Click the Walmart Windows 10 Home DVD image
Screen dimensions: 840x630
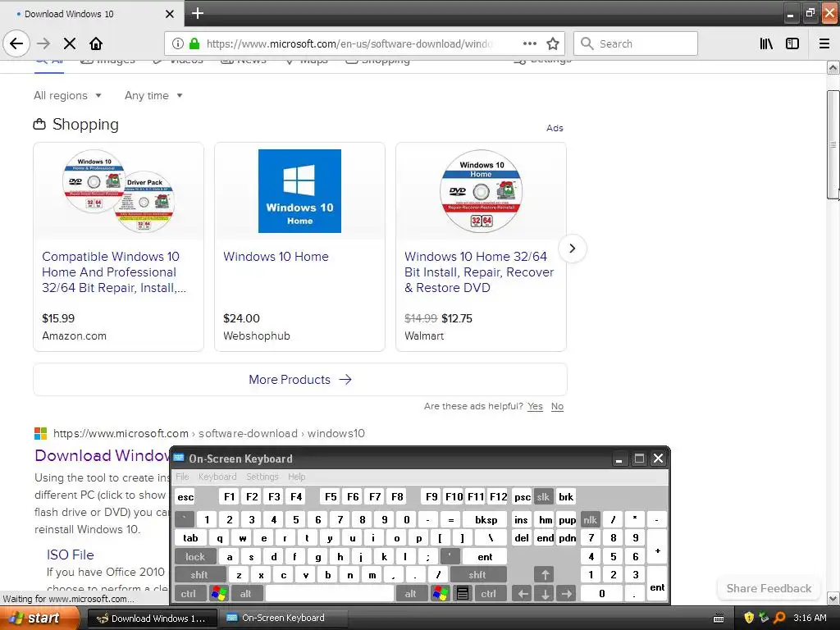pyautogui.click(x=481, y=191)
